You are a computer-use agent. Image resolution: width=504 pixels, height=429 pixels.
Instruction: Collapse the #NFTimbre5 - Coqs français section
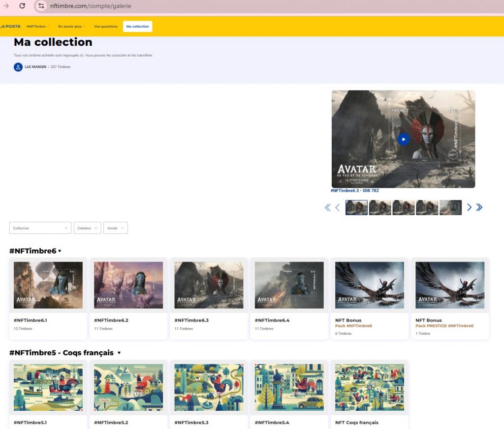pyautogui.click(x=119, y=353)
